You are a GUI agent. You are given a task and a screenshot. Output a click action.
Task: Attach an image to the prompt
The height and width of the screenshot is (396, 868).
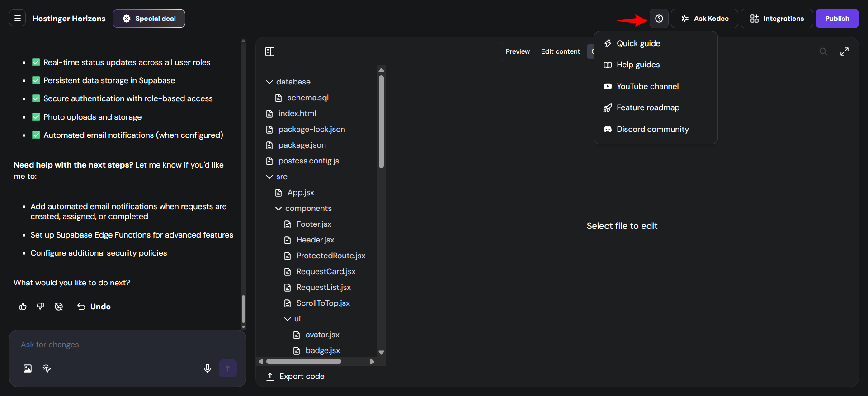[28, 368]
